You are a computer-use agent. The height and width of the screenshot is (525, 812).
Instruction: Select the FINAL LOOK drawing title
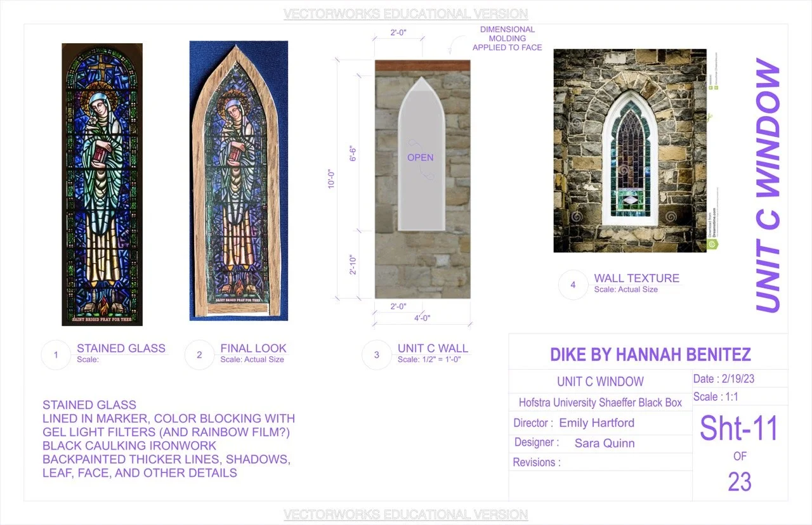pos(254,348)
